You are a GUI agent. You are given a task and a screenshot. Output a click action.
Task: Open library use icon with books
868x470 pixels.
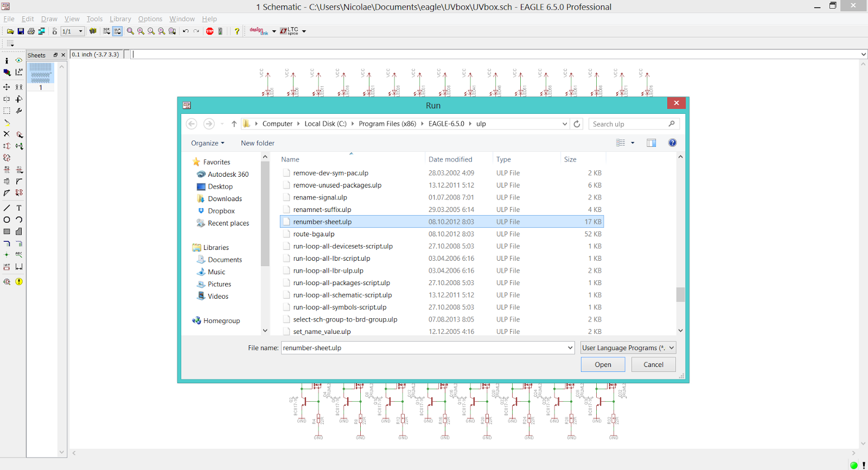click(x=93, y=31)
